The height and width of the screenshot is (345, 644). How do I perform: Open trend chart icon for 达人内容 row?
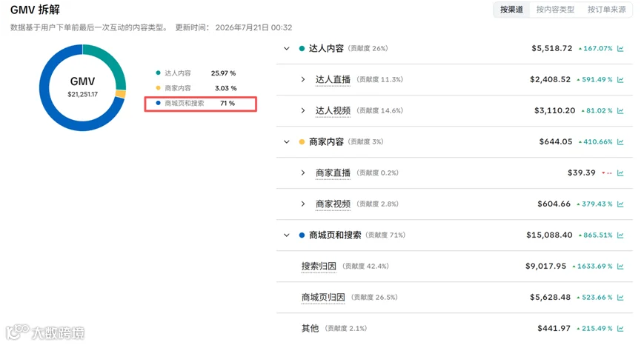click(620, 49)
